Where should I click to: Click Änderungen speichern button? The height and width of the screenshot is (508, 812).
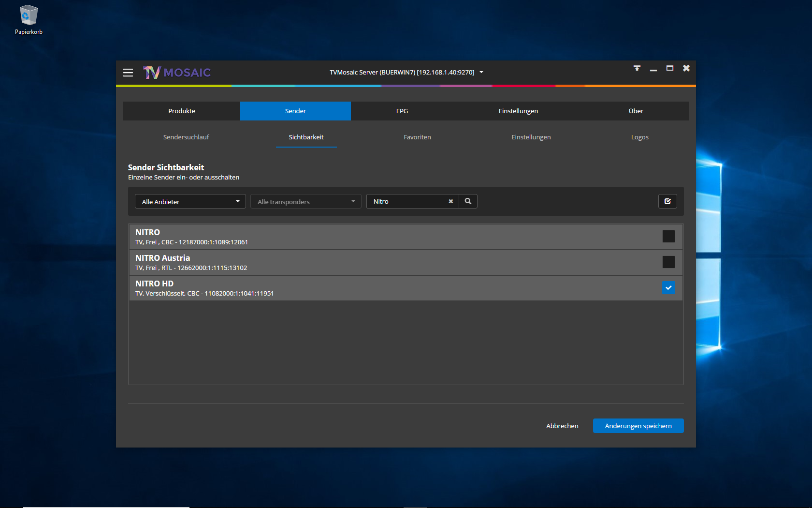click(638, 426)
